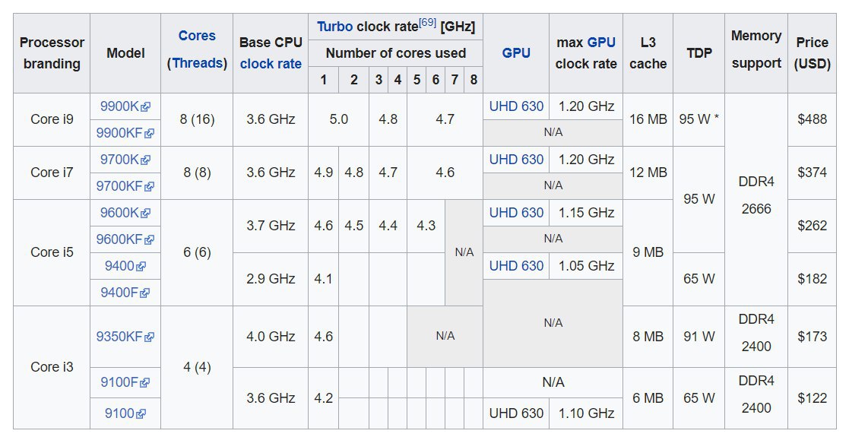This screenshot has width=868, height=437.
Task: Click the '$488' price cell
Action: pyautogui.click(x=812, y=119)
